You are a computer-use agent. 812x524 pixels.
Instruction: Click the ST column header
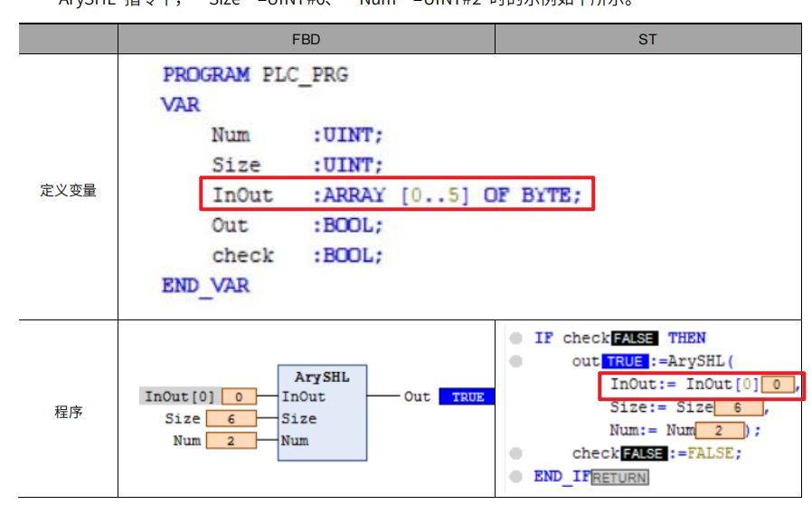point(647,40)
